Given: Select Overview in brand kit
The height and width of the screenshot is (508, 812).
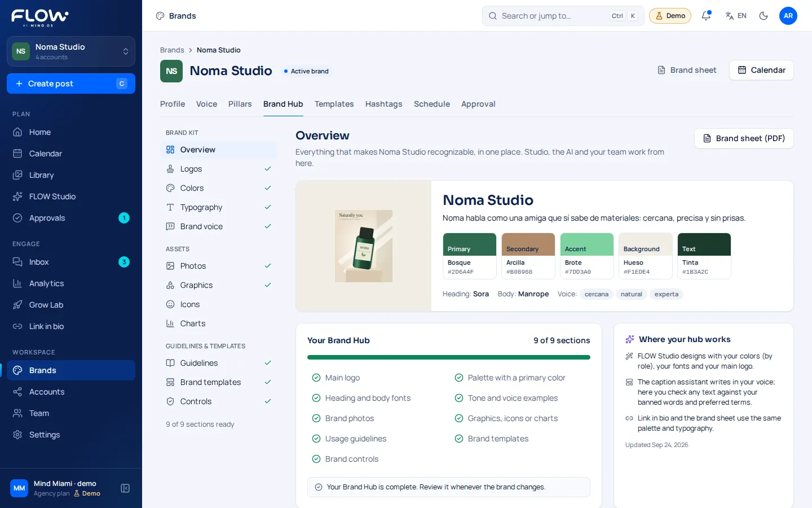Looking at the screenshot, I should (x=219, y=150).
